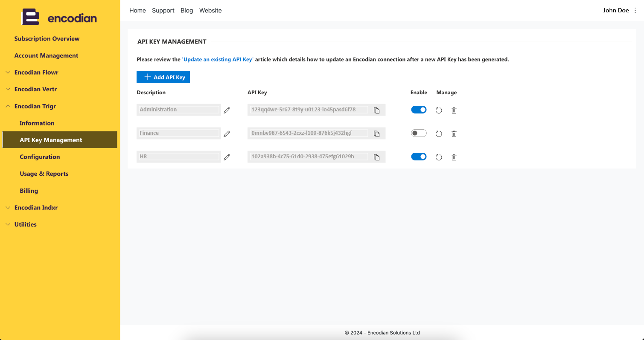Copy the Administration API key to clipboard

pos(377,110)
